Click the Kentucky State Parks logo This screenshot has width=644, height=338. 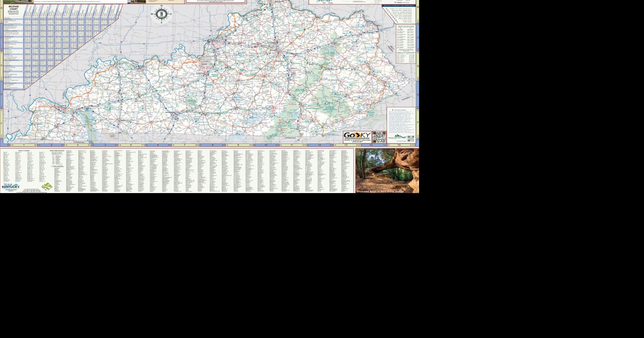click(397, 137)
